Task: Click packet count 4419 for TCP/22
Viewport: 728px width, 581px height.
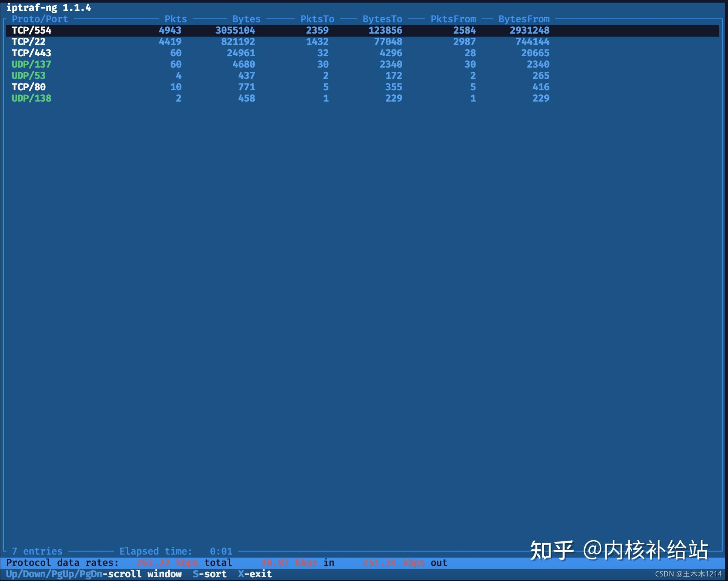Action: 170,42
